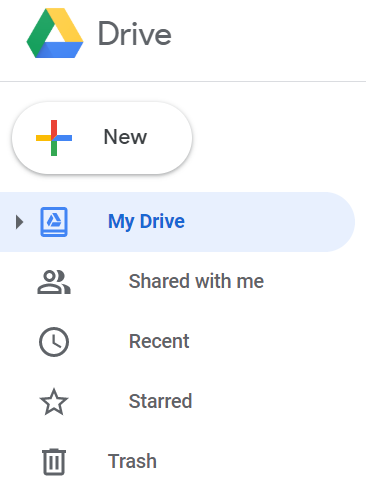The height and width of the screenshot is (493, 366).
Task: Open the Trash folder label
Action: pos(132,461)
